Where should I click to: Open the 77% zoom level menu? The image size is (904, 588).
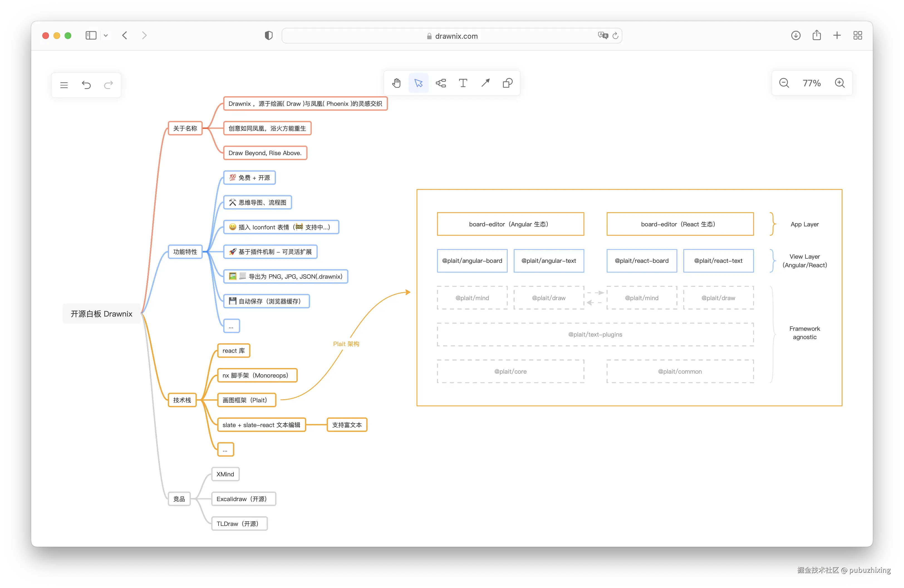[812, 83]
